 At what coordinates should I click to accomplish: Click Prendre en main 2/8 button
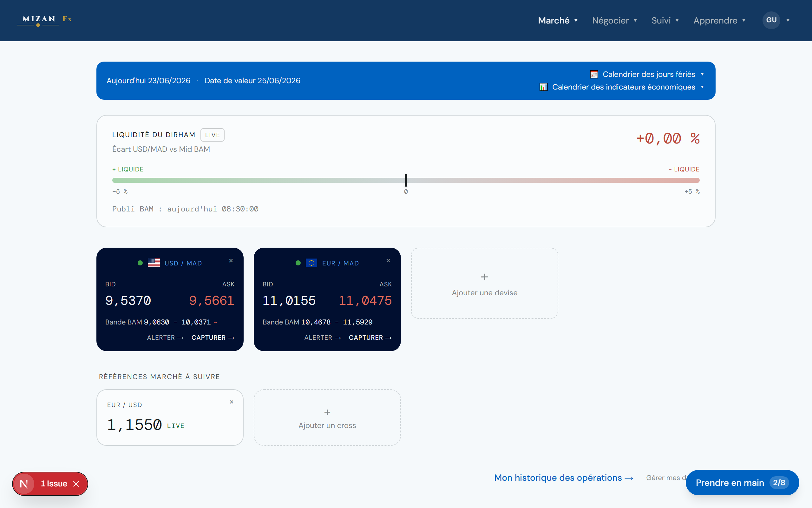point(742,483)
